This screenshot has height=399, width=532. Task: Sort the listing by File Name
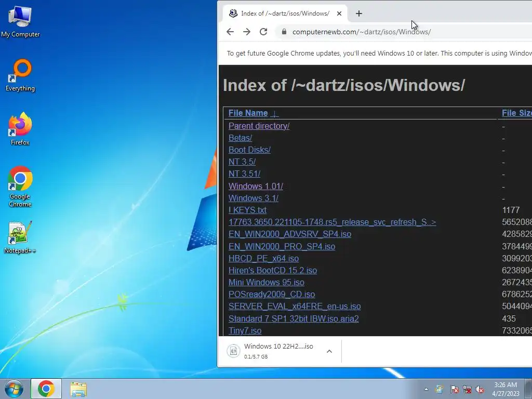(x=253, y=113)
